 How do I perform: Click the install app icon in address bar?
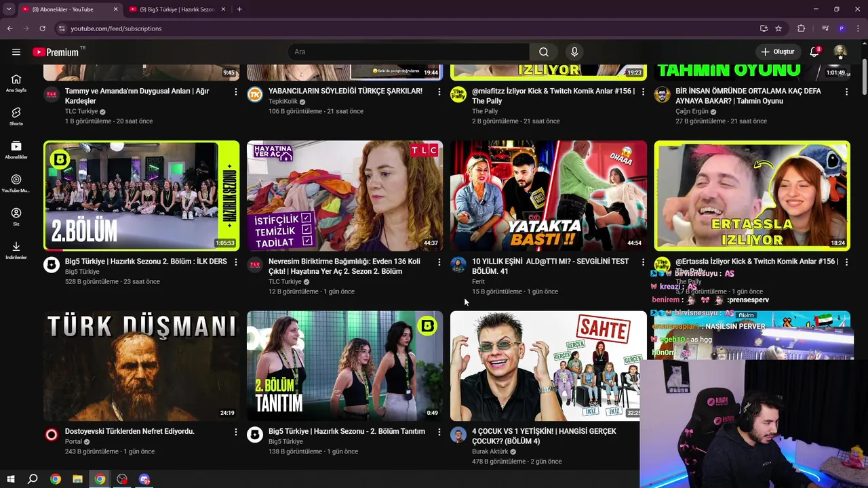click(764, 28)
